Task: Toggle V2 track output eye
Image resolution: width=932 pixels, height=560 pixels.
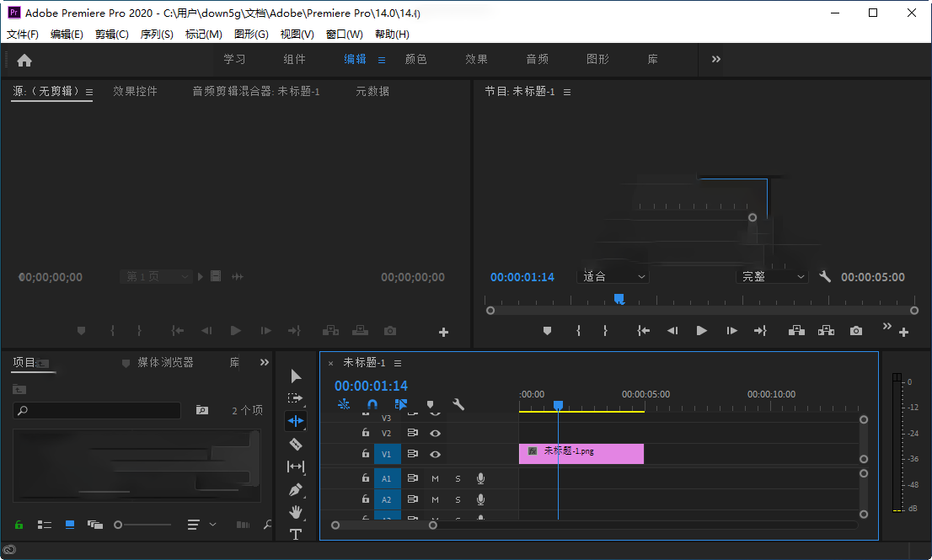Action: (x=435, y=434)
